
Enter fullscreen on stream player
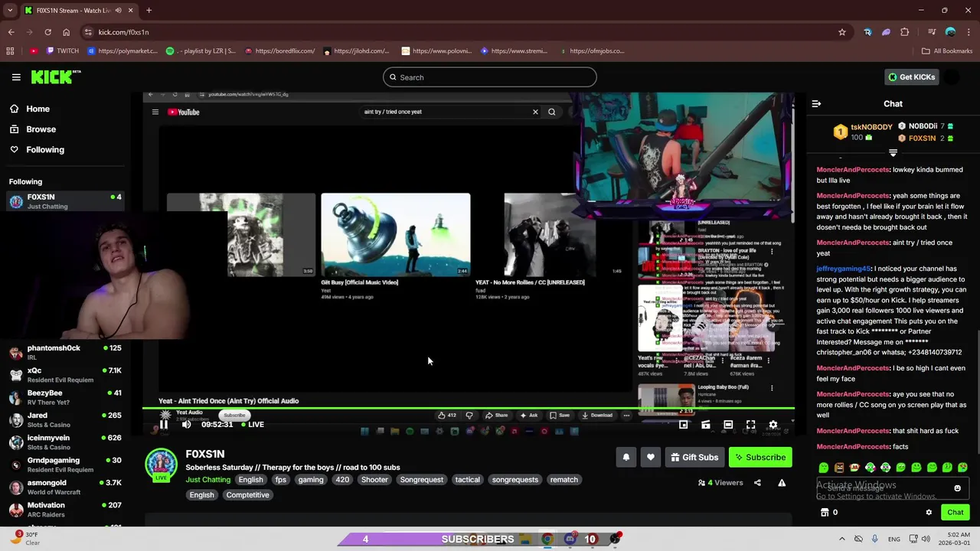(751, 425)
